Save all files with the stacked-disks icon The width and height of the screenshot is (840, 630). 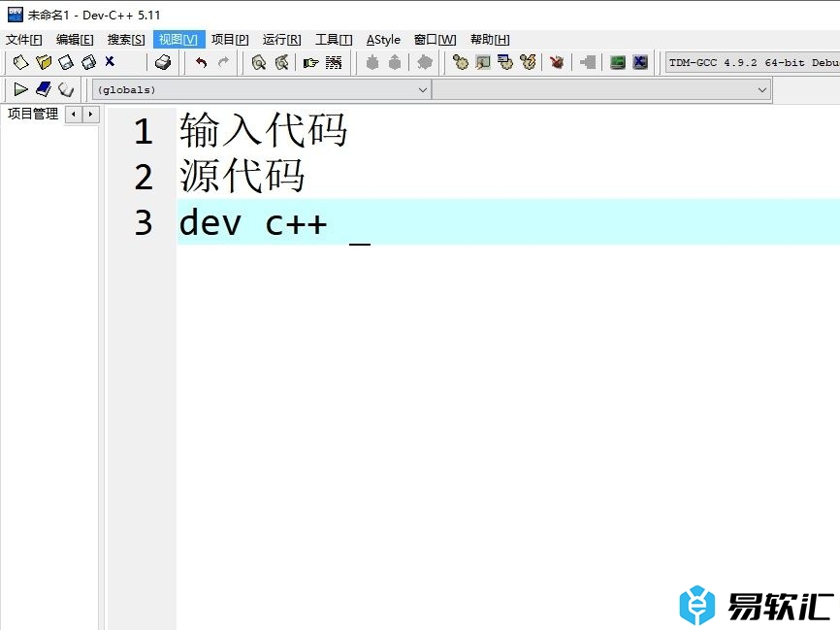click(x=88, y=63)
